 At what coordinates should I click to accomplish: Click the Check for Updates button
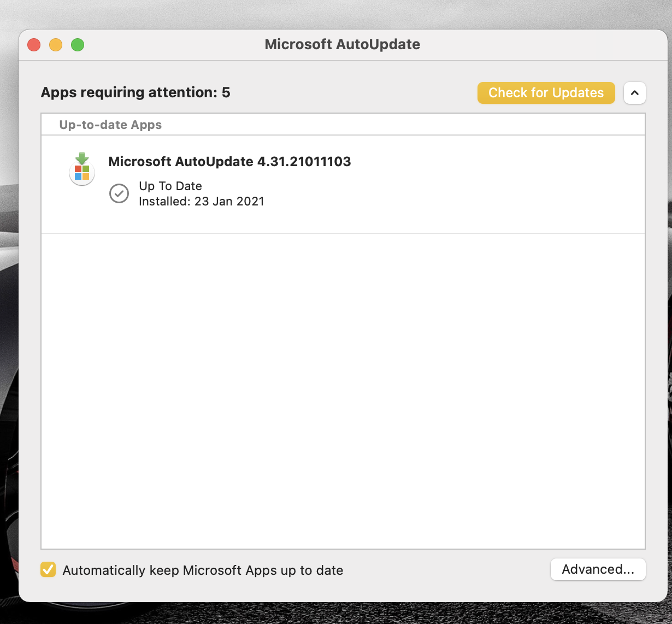546,93
